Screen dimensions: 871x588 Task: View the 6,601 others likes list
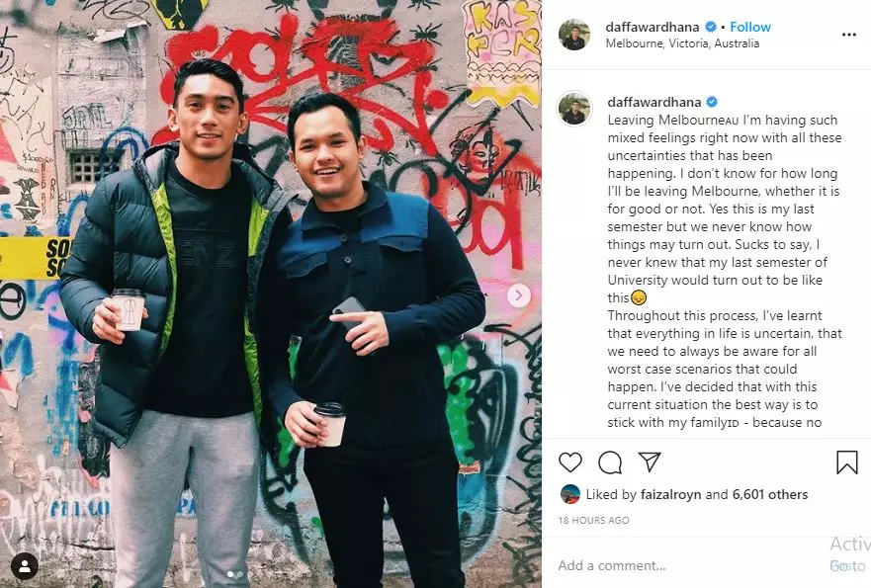pyautogui.click(x=770, y=494)
